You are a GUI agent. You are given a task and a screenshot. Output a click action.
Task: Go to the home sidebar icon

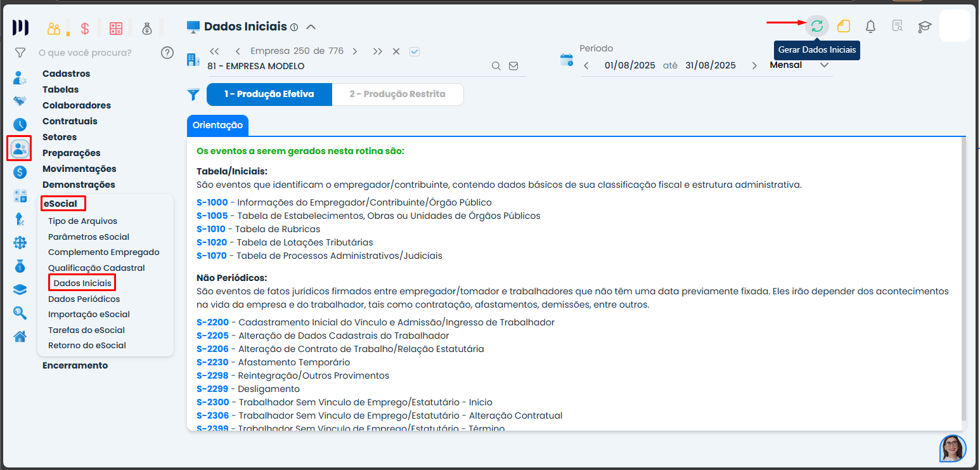(20, 337)
